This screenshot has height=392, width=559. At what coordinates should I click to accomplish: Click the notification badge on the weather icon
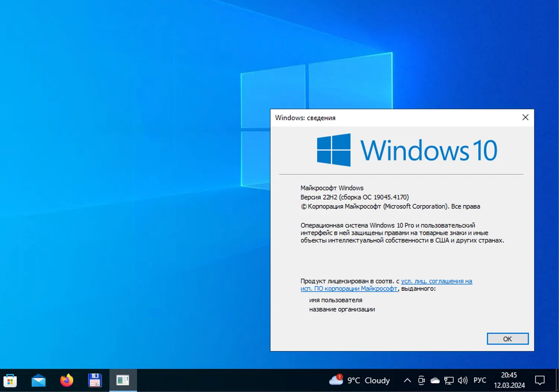(x=339, y=376)
